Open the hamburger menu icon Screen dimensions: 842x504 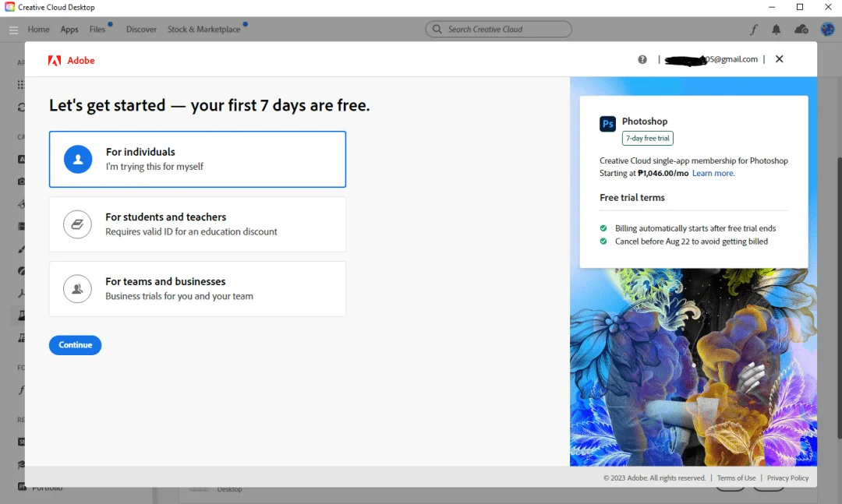point(13,30)
